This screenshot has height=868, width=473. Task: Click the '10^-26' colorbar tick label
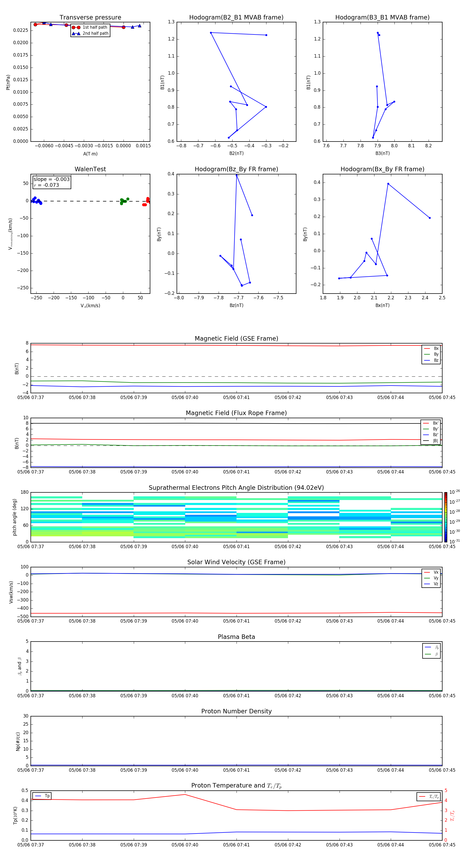pos(455,492)
